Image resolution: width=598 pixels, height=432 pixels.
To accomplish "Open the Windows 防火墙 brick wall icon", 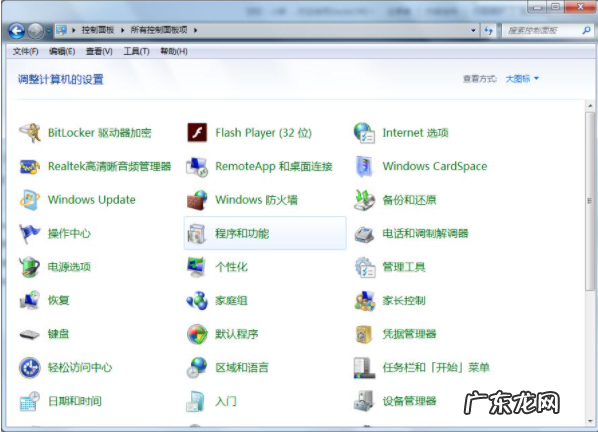I will (197, 200).
